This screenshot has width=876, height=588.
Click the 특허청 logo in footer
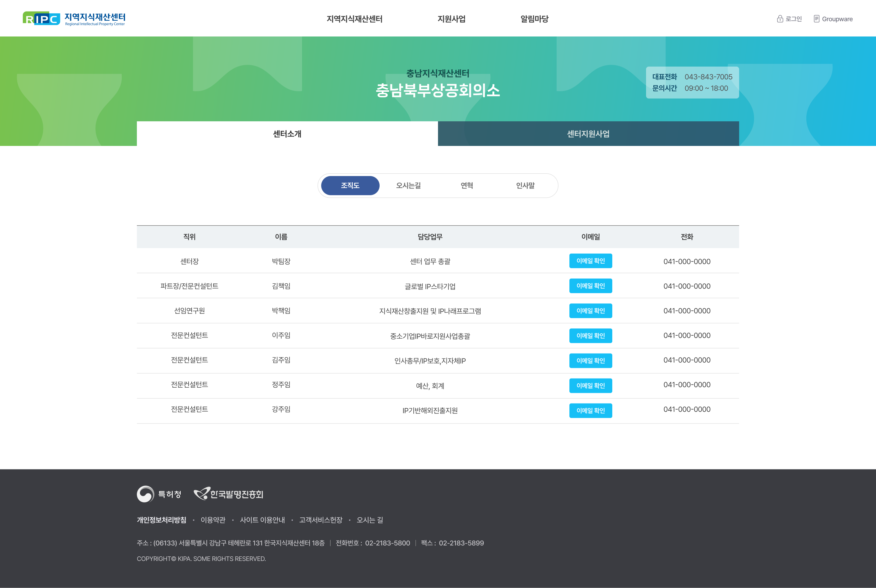(x=159, y=494)
